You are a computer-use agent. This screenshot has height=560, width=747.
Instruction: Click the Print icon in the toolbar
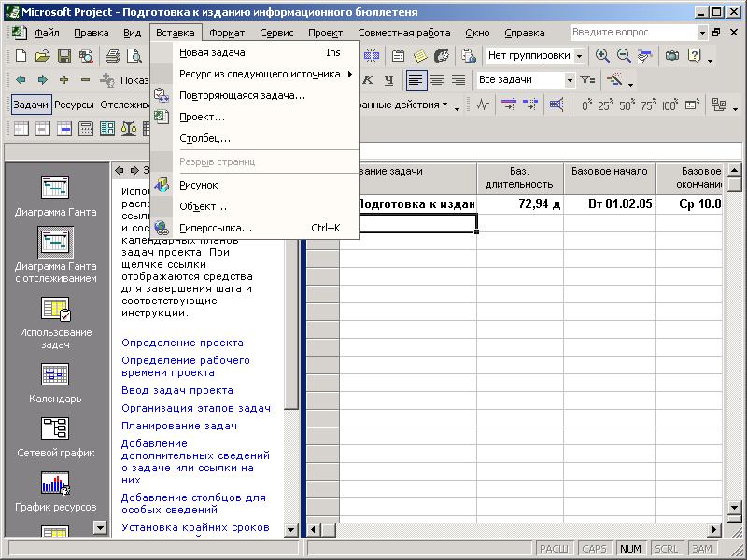click(113, 56)
